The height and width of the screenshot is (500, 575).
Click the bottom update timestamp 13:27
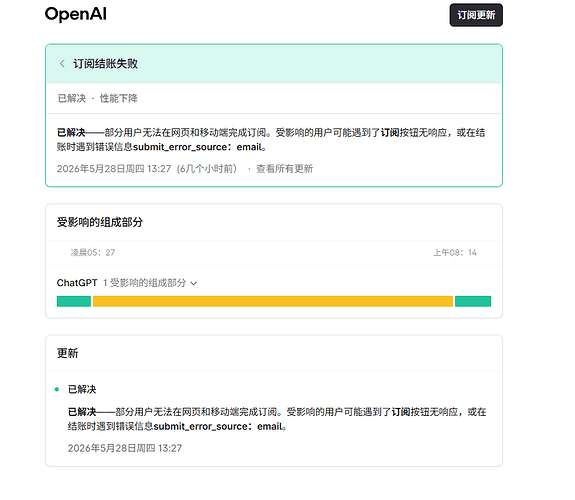click(125, 448)
